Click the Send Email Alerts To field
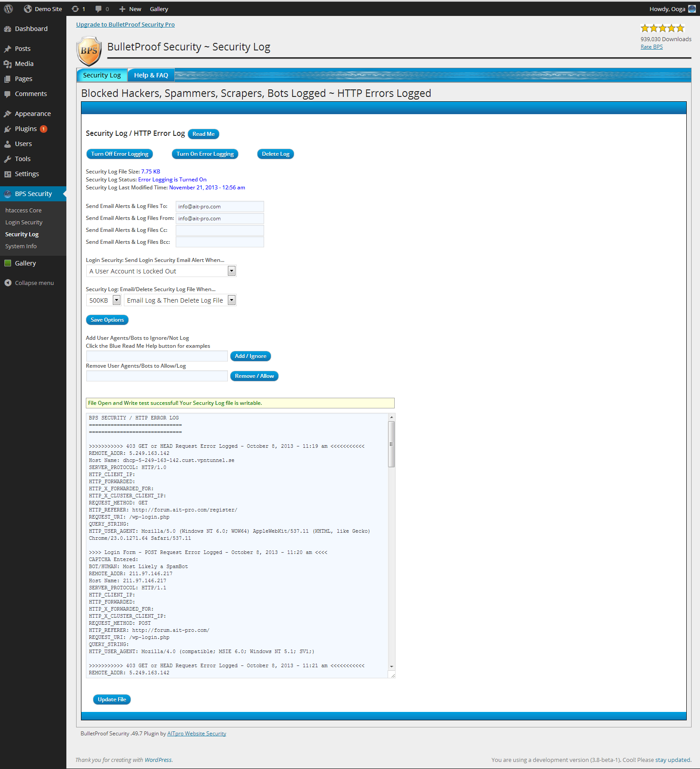 [x=220, y=206]
